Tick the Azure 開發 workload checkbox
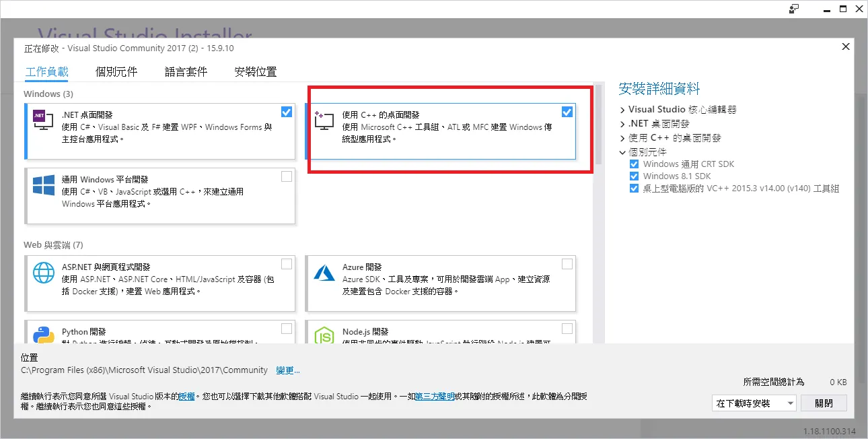 point(567,263)
